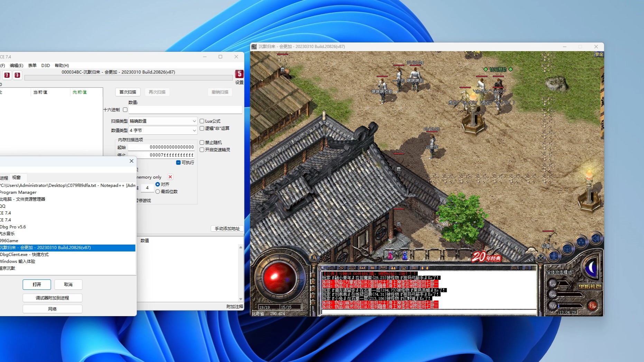
Task: Open the 数值类型 '4 字节' dropdown
Action: click(x=162, y=130)
